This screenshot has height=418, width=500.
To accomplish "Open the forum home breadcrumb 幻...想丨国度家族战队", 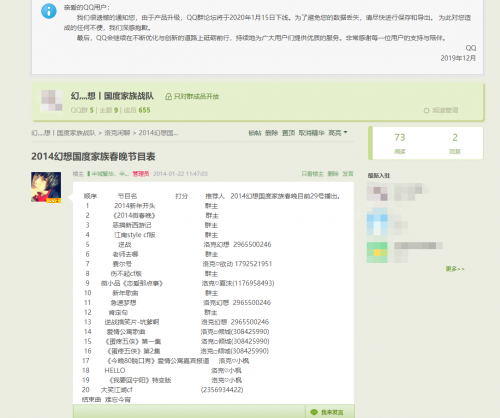I will point(63,133).
